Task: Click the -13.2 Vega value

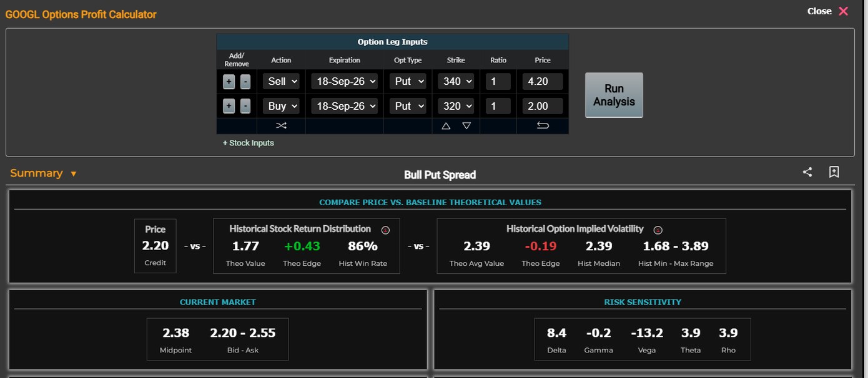Action: [647, 333]
